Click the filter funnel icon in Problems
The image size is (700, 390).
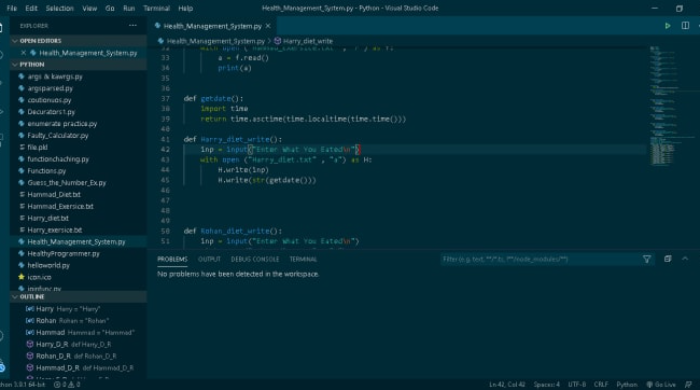[646, 259]
